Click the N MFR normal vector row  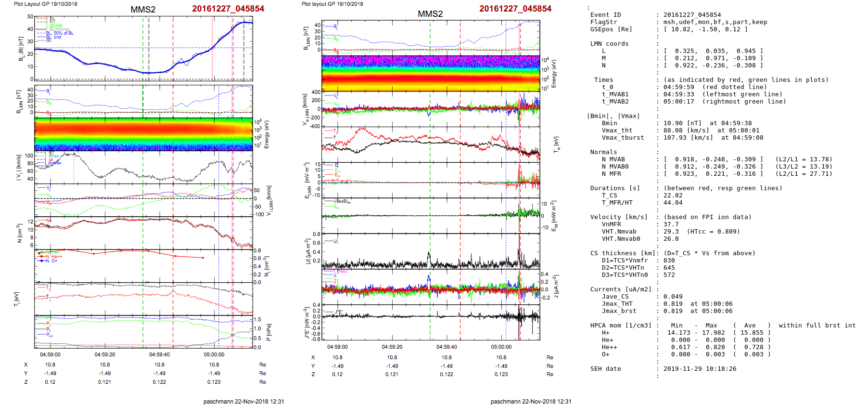[x=711, y=174]
